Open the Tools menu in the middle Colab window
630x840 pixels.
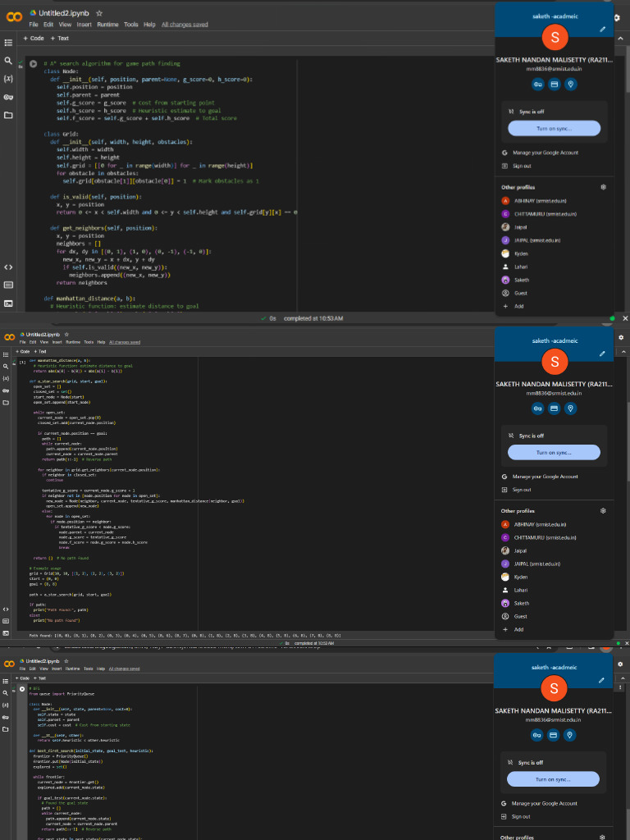pyautogui.click(x=88, y=341)
